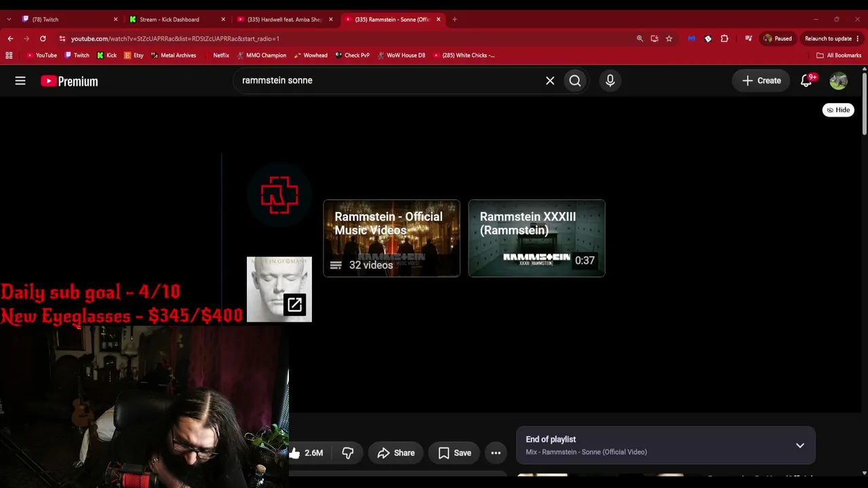Click the browser address bar URL
868x488 pixels.
coord(175,39)
